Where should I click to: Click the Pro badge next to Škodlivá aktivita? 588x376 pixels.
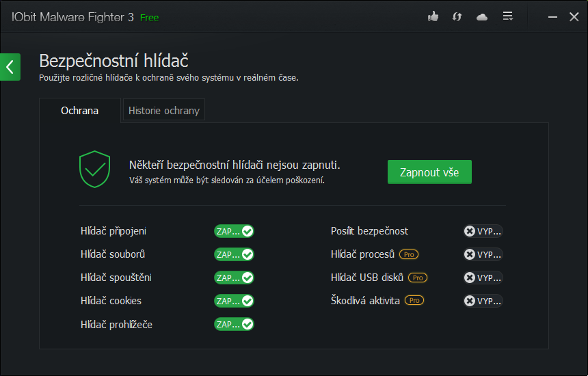[x=414, y=300]
